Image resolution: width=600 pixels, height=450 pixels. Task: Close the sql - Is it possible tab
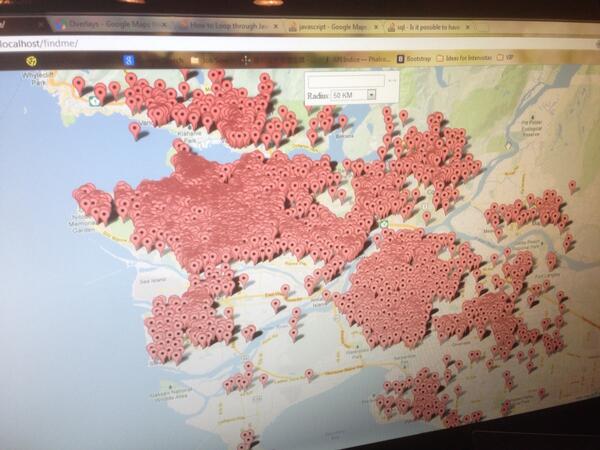[467, 27]
